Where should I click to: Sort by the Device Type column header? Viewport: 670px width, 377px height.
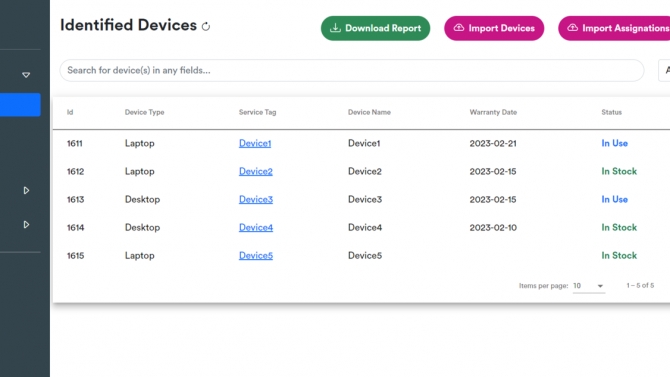click(x=144, y=112)
